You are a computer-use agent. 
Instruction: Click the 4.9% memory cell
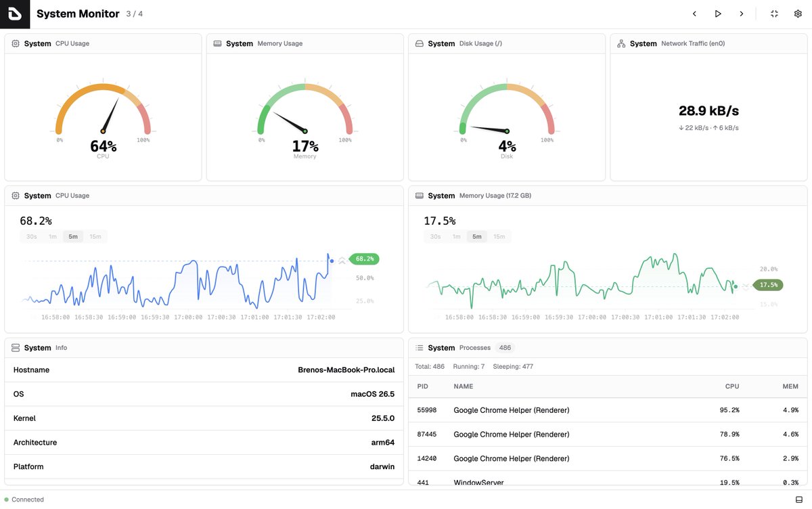click(790, 410)
